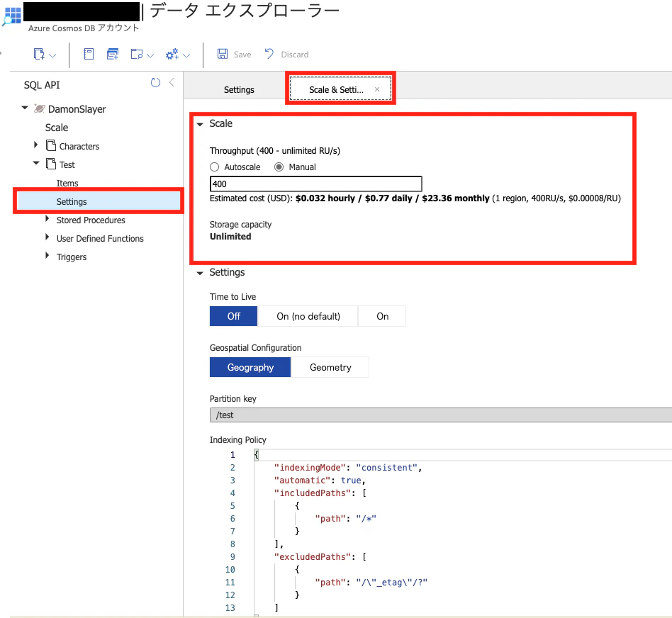Expand User Defined Functions node
The image size is (672, 618).
tap(47, 237)
